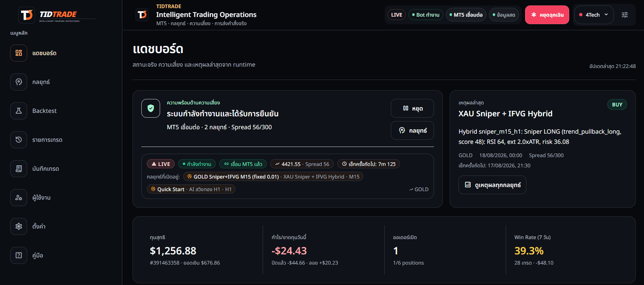Click the MT5 เชื่อมต่อ status pill
644x285 pixels.
pos(466,15)
